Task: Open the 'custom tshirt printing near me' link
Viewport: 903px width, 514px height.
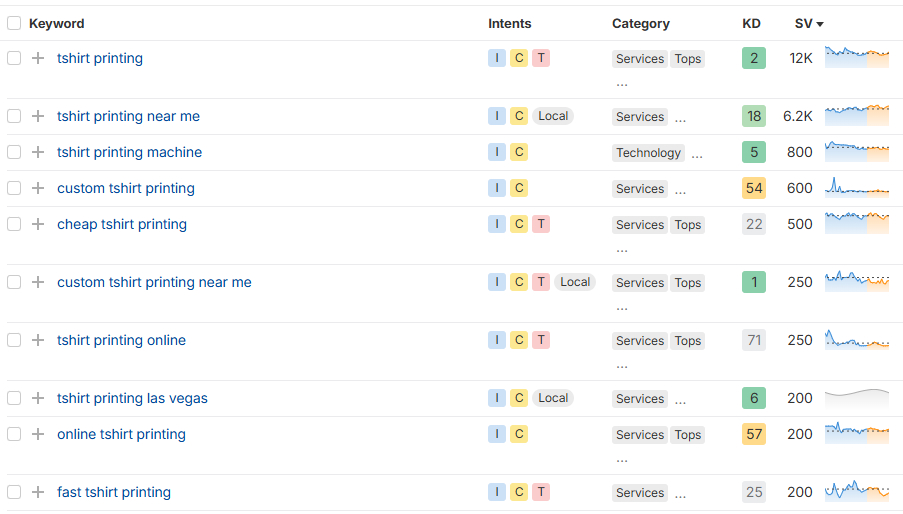Action: (154, 282)
